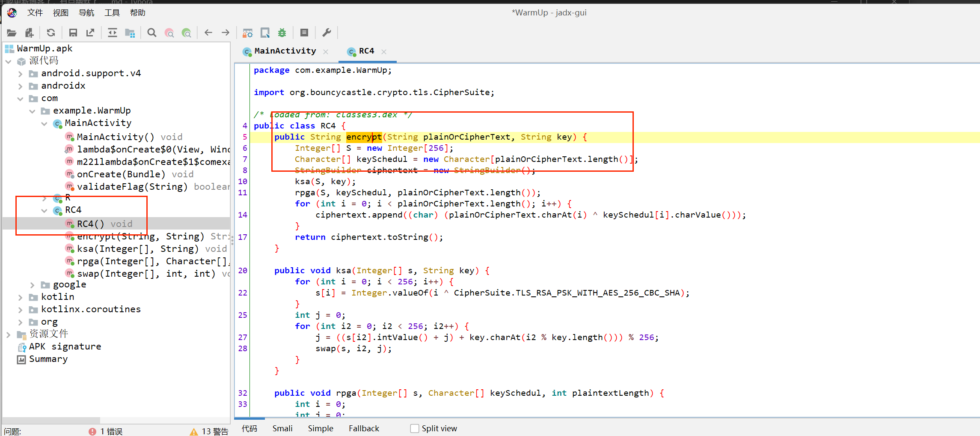Open text search with magnifier icon
This screenshot has width=980, height=436.
(x=152, y=33)
